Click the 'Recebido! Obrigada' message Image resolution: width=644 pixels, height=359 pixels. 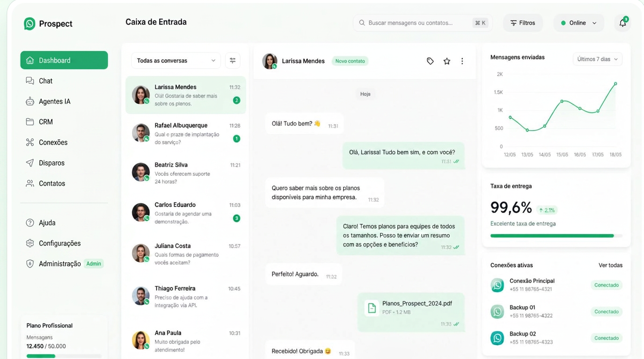point(309,351)
